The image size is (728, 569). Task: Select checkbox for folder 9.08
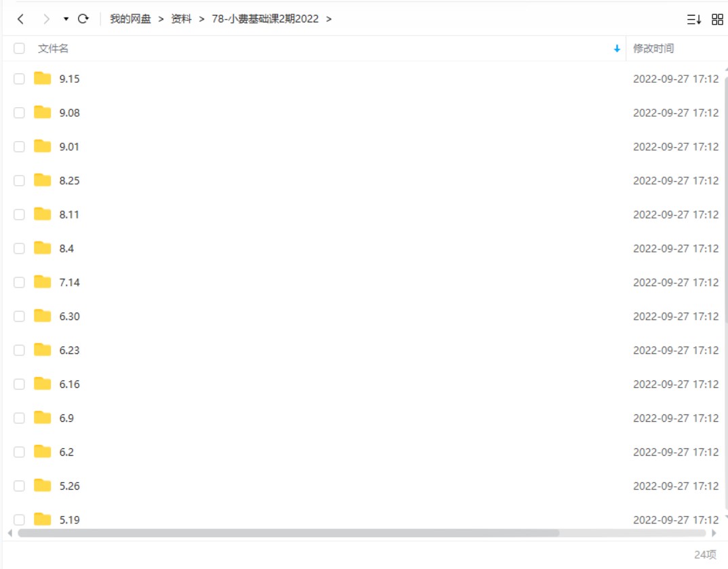pos(19,113)
